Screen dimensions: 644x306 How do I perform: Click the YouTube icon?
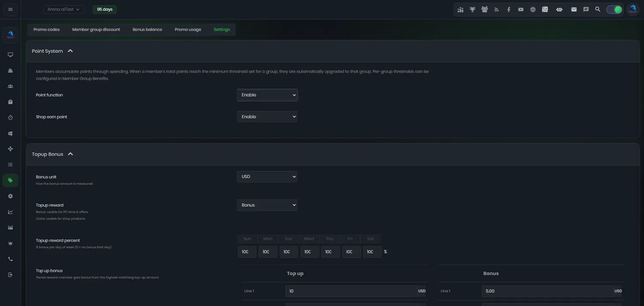click(x=521, y=9)
